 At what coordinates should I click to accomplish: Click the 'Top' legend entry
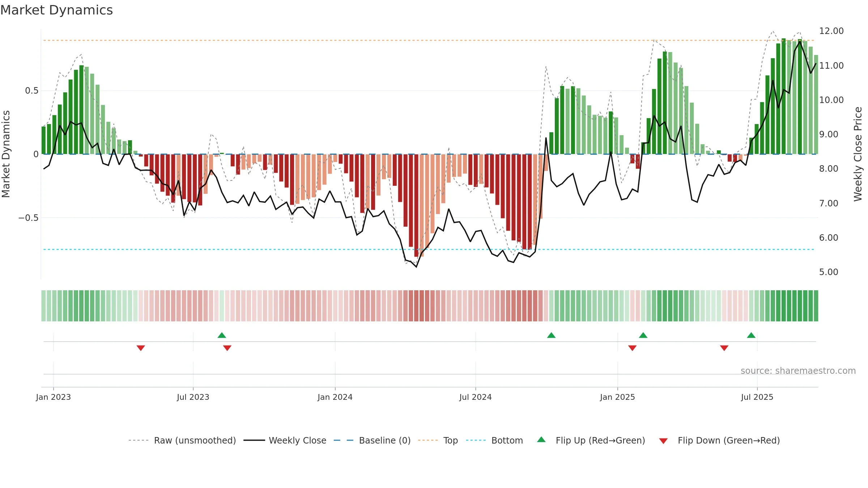[438, 440]
